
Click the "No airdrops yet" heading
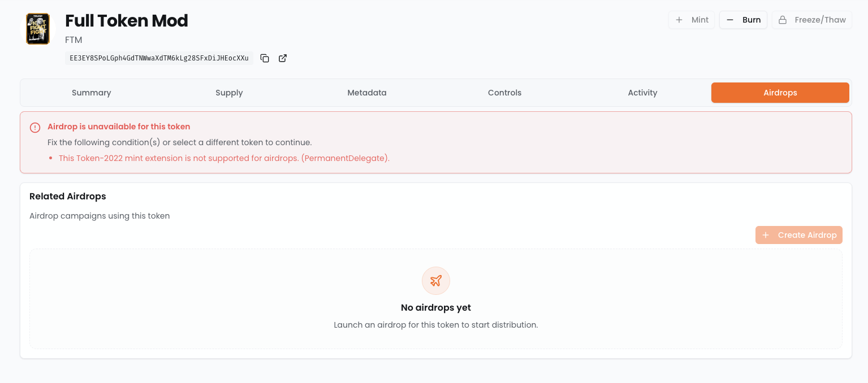435,308
